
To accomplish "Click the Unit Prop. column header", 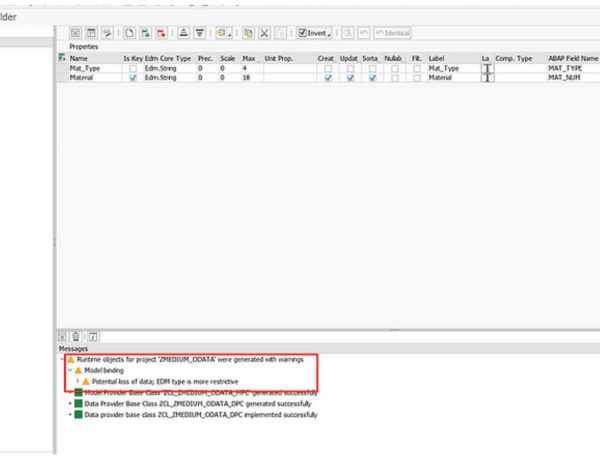I will point(279,58).
